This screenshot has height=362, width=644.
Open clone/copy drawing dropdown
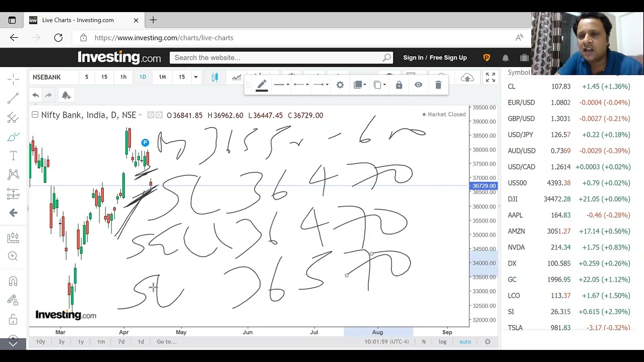(x=380, y=85)
